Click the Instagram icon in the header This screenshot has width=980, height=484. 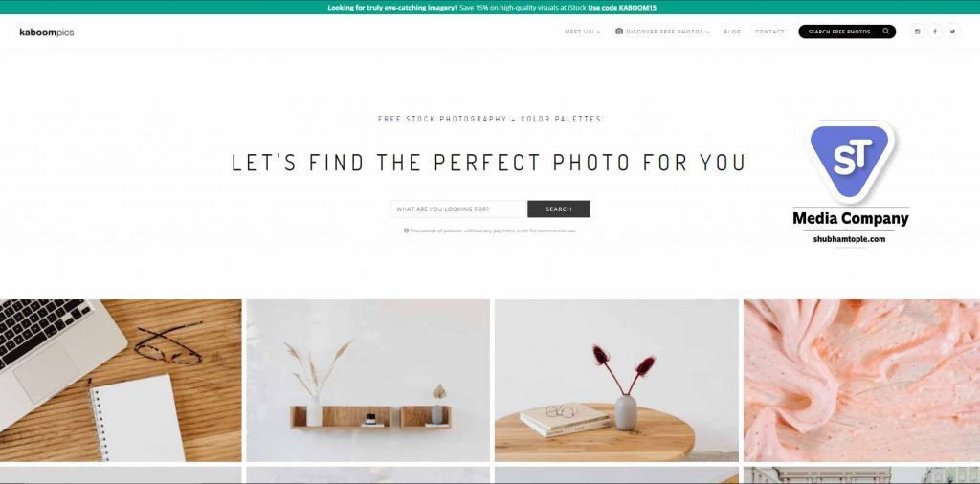pos(918,32)
